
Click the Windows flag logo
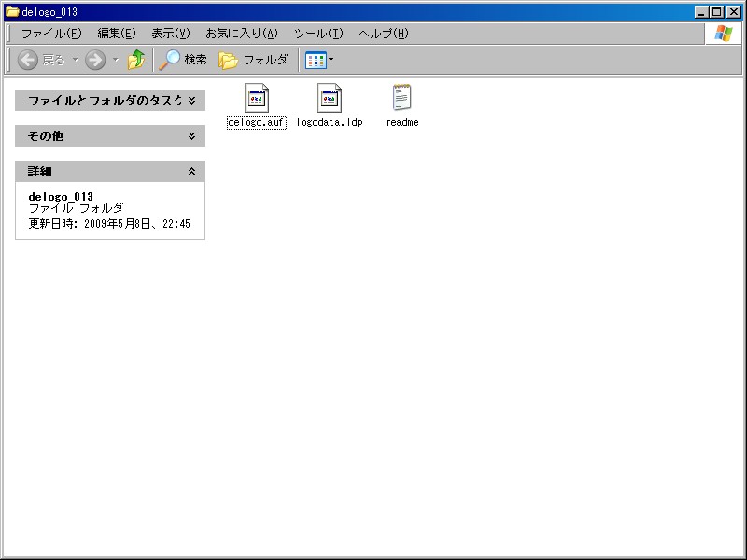point(723,34)
